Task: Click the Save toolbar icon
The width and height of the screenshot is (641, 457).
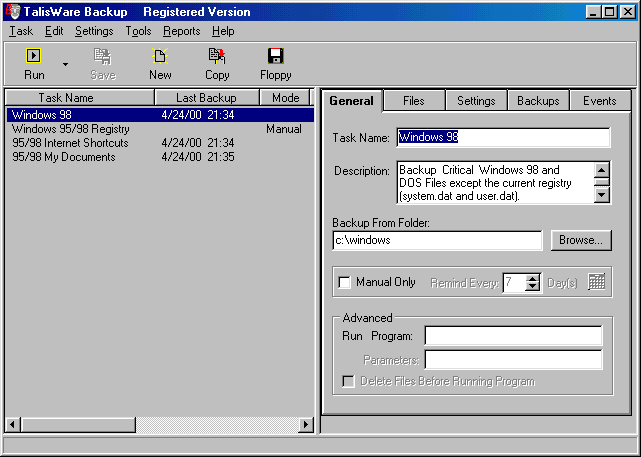Action: pos(103,56)
